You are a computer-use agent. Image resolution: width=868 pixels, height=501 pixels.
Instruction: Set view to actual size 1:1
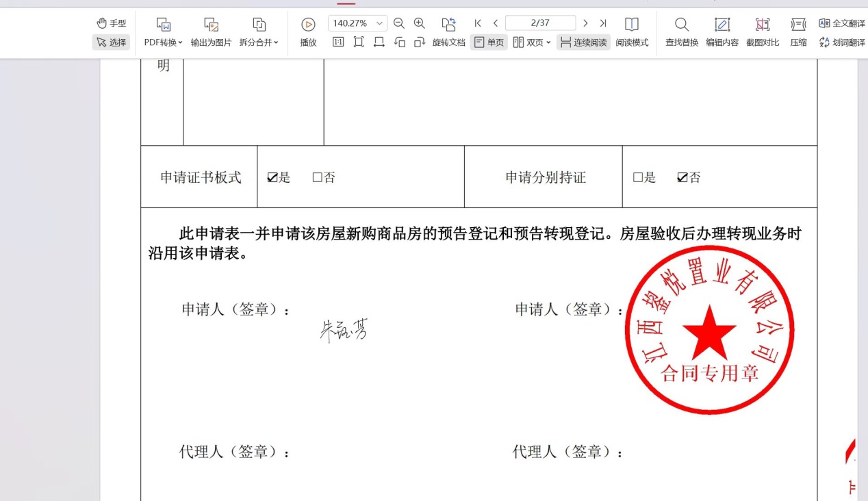(338, 42)
